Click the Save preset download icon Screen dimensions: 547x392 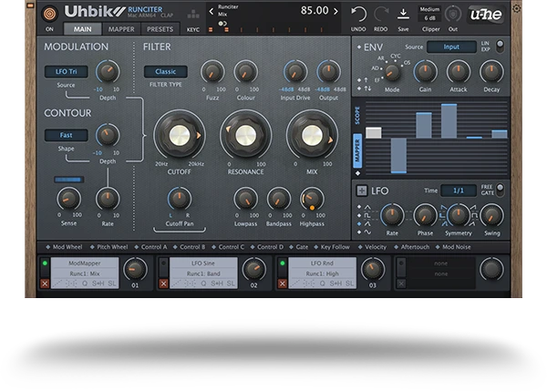[404, 15]
